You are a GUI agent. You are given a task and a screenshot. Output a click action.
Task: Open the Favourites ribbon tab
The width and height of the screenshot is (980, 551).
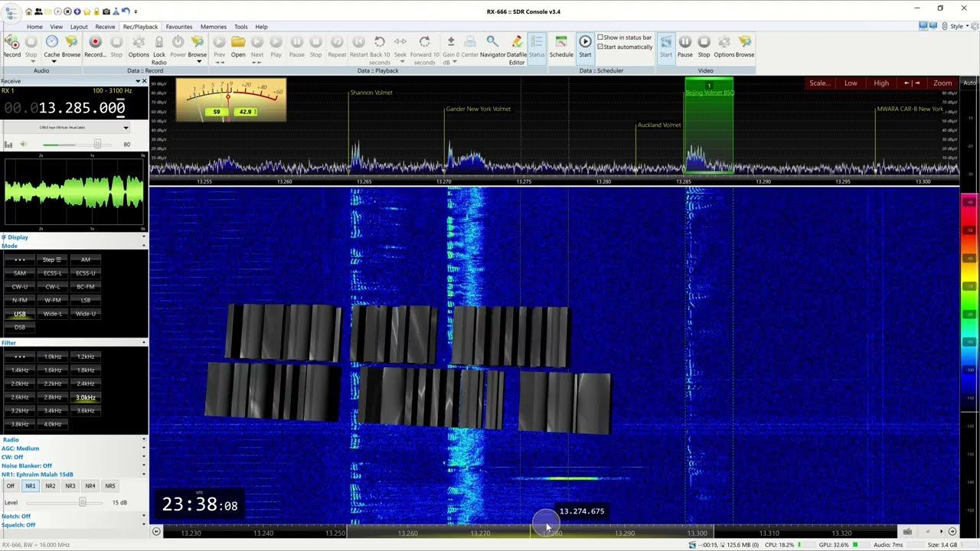click(x=179, y=27)
